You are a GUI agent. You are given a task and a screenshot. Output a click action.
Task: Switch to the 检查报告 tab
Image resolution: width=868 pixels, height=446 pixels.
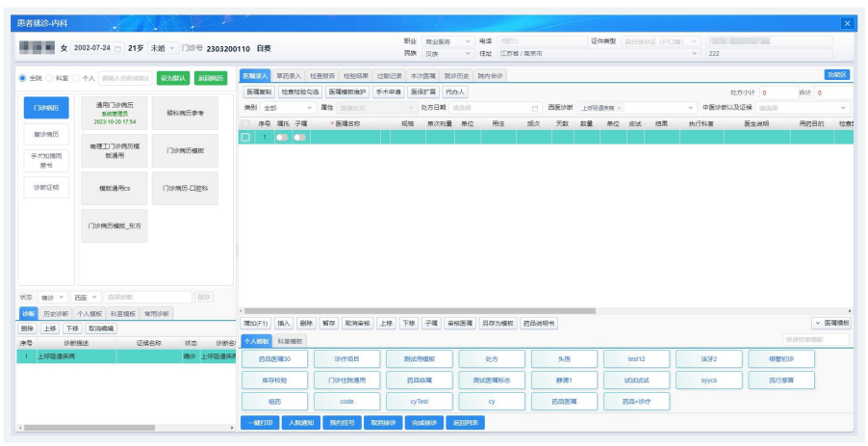coord(322,76)
